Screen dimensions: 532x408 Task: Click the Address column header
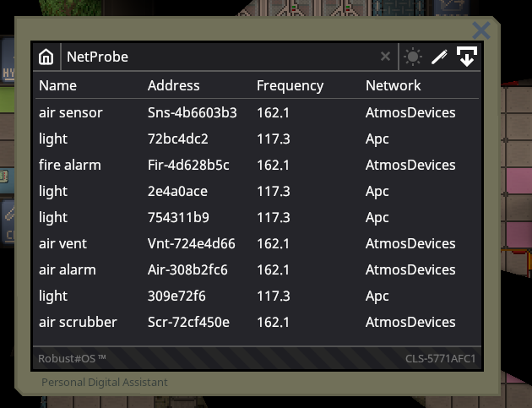click(x=173, y=85)
